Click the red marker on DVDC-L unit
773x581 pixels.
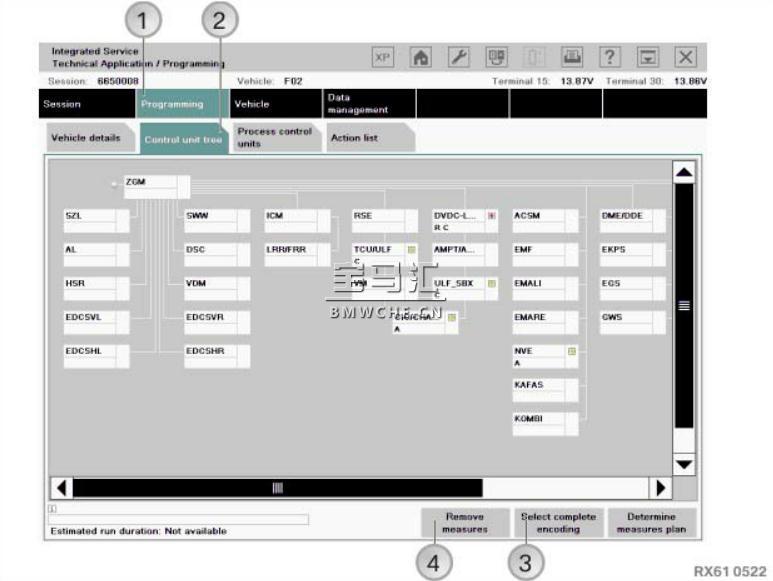coord(491,215)
